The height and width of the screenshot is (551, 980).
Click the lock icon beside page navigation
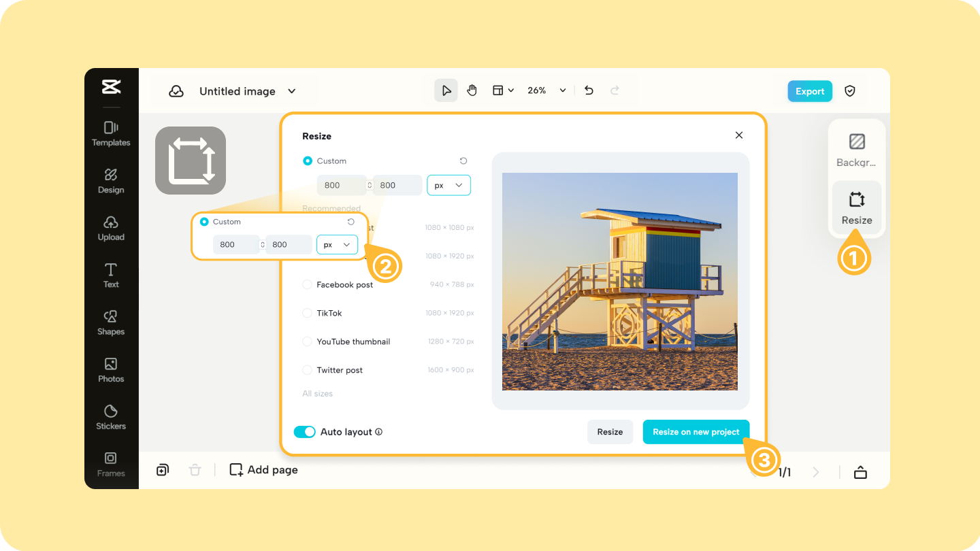(860, 472)
